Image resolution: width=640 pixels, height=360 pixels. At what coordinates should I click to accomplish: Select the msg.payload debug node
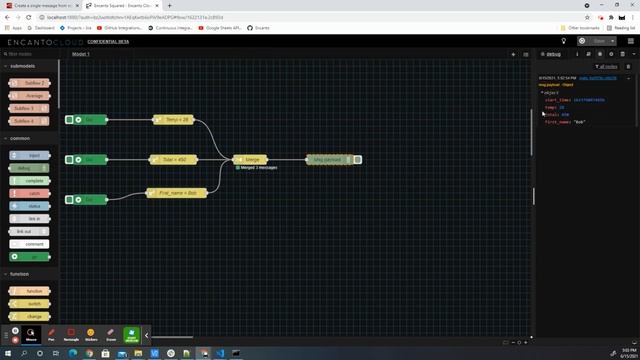pyautogui.click(x=329, y=160)
